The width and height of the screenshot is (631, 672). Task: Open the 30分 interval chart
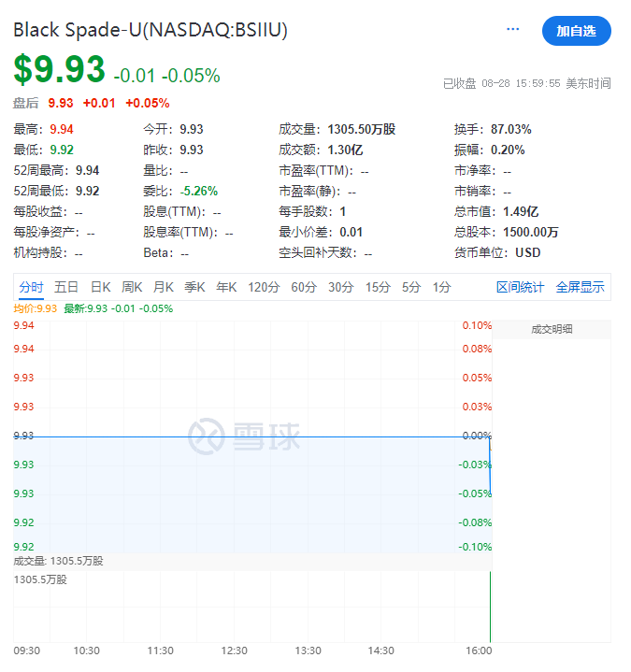(340, 287)
